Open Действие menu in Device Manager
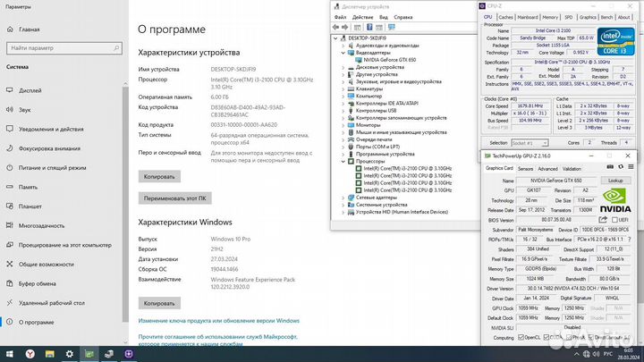Image resolution: width=644 pixels, height=362 pixels. coord(362,17)
